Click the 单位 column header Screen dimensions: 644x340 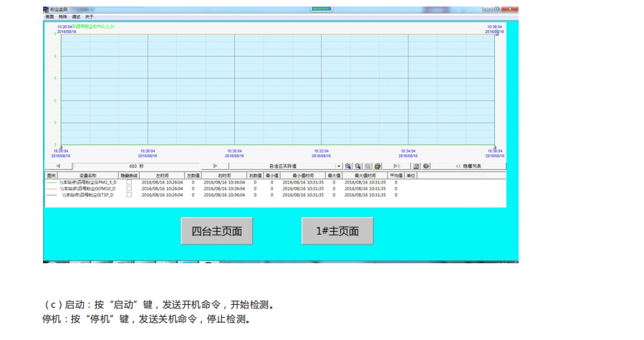tap(410, 176)
